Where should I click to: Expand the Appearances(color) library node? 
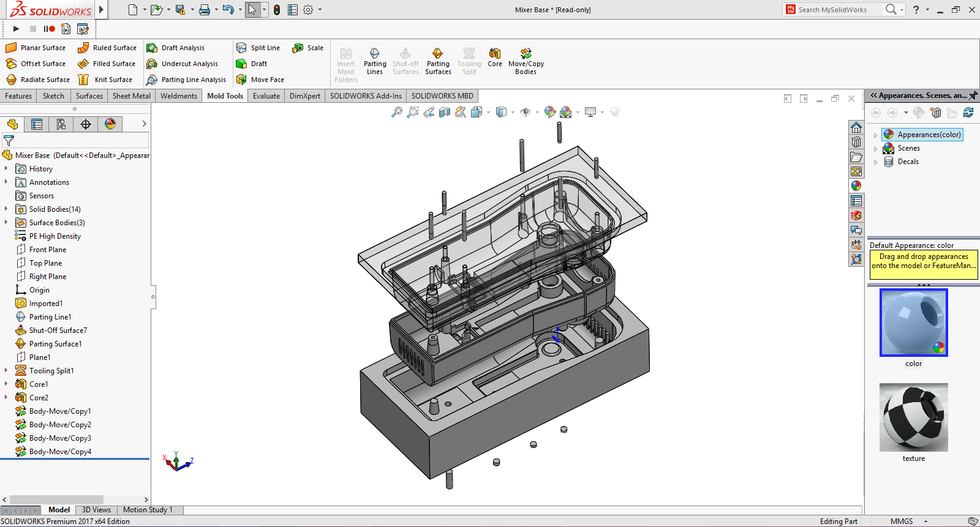coord(875,135)
